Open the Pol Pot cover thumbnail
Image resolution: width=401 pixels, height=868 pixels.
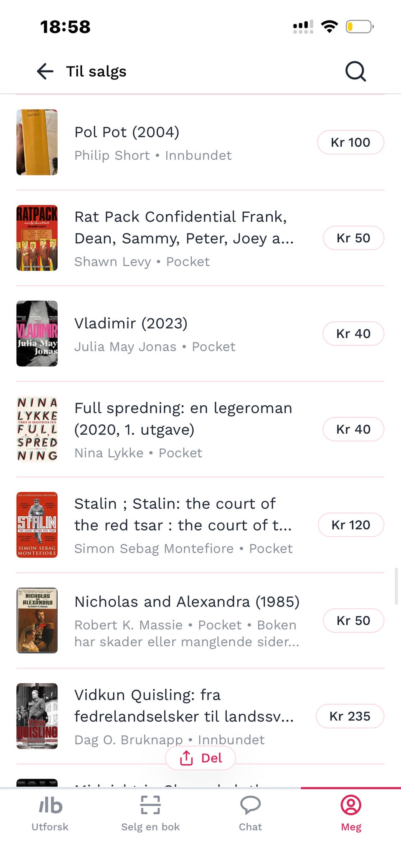tap(37, 142)
